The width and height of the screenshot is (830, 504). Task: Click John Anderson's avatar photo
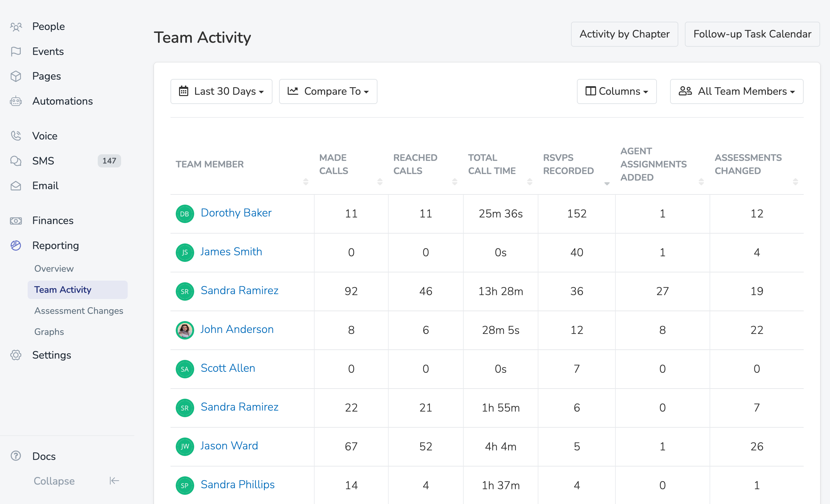point(185,330)
